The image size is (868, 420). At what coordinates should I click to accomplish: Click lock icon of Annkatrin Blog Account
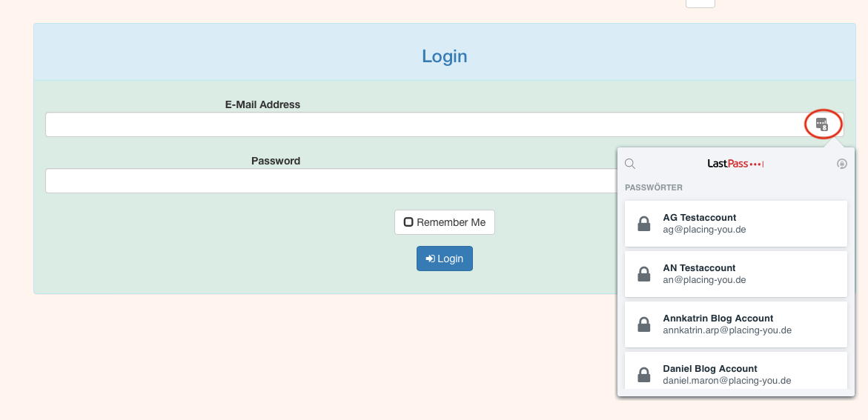click(x=644, y=324)
